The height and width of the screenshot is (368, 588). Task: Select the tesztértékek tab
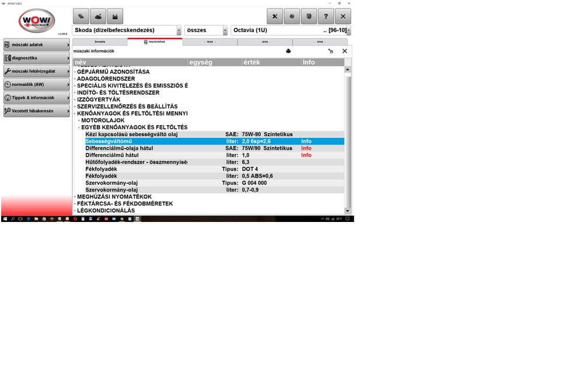155,41
